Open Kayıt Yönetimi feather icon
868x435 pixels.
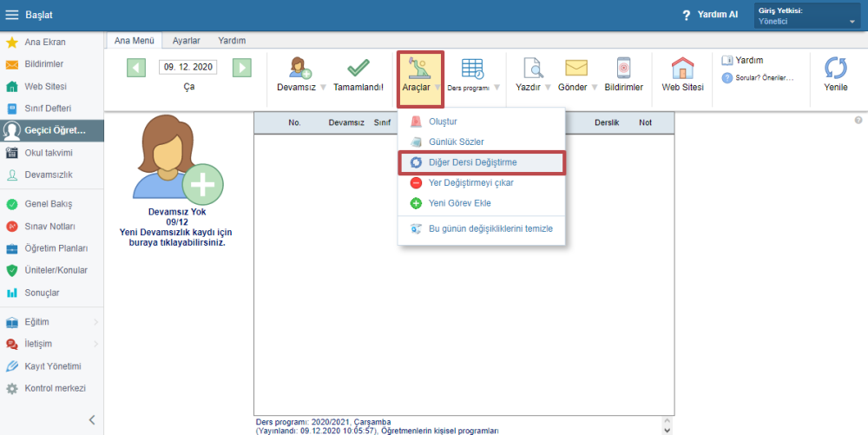(x=11, y=366)
